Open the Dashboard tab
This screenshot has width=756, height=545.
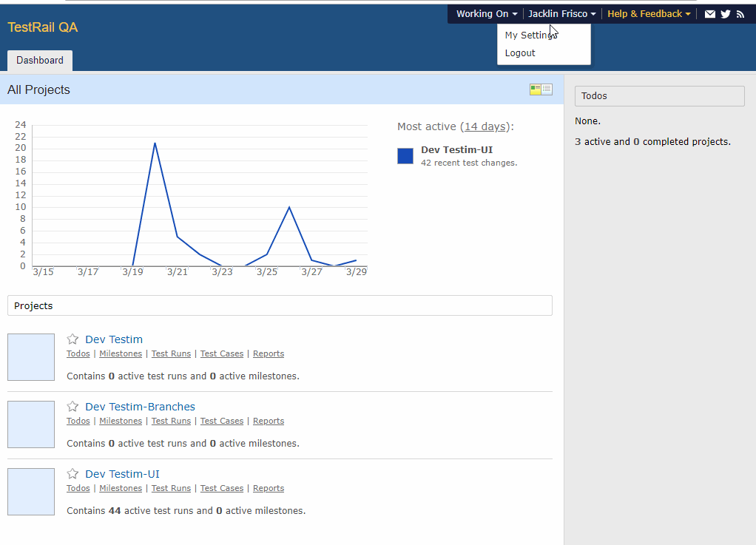click(40, 61)
